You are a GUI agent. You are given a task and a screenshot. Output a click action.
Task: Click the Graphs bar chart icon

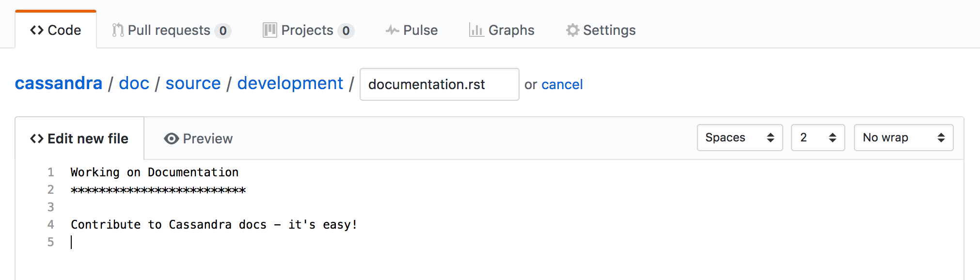pyautogui.click(x=476, y=30)
